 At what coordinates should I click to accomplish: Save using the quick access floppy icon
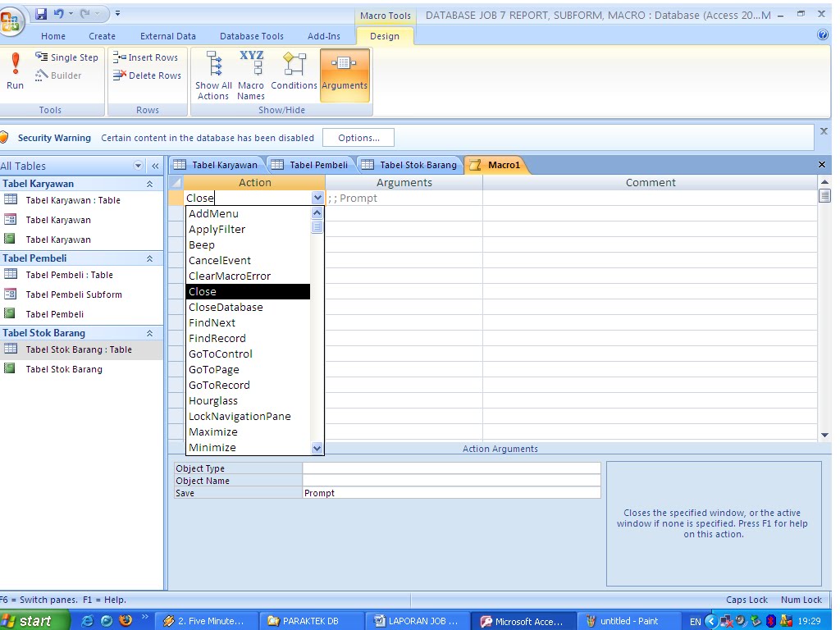(x=41, y=14)
